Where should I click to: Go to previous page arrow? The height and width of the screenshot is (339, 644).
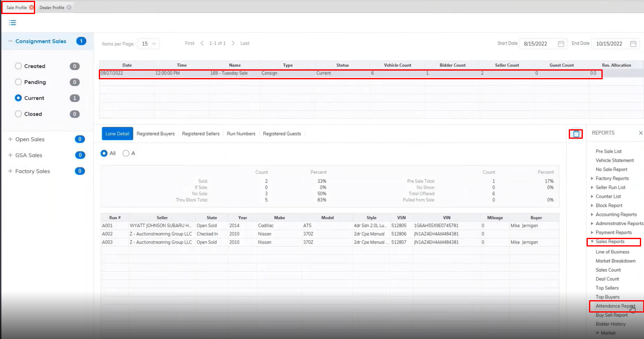202,43
